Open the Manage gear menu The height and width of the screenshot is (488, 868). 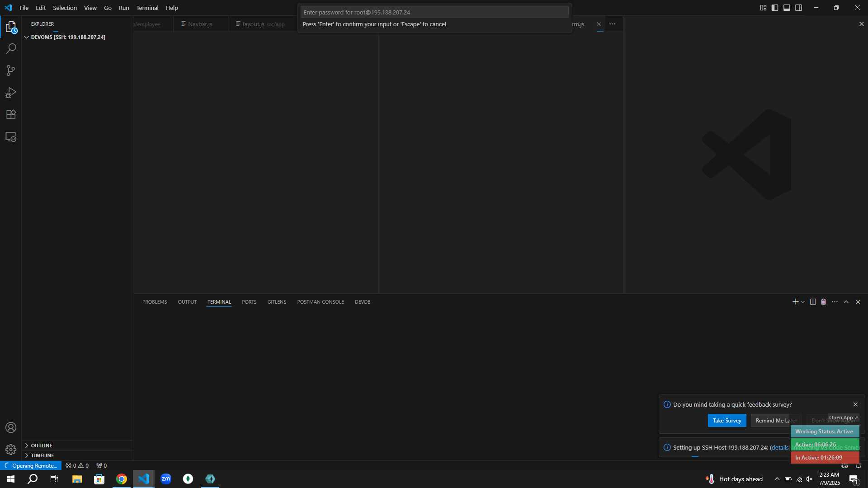click(11, 450)
